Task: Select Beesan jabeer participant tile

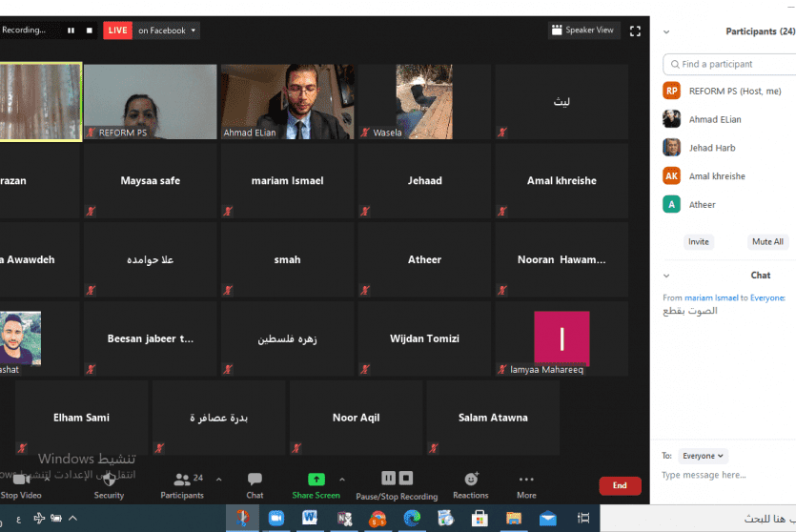Action: [151, 338]
